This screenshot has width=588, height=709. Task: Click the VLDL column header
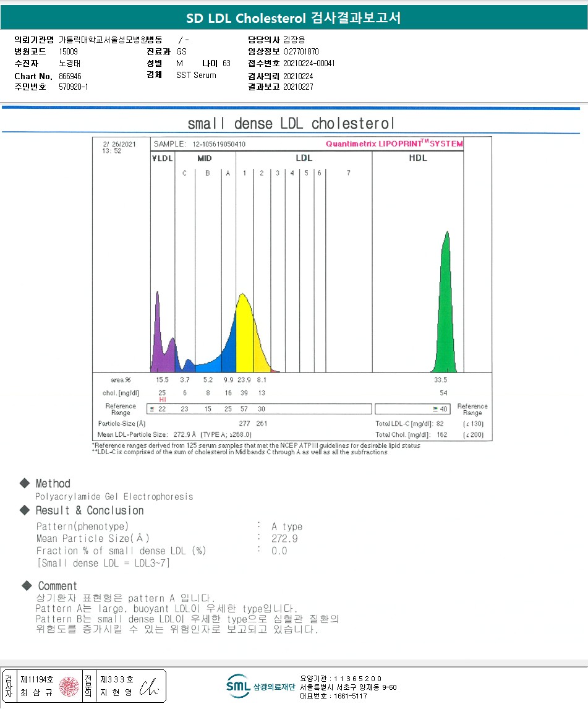coord(163,158)
